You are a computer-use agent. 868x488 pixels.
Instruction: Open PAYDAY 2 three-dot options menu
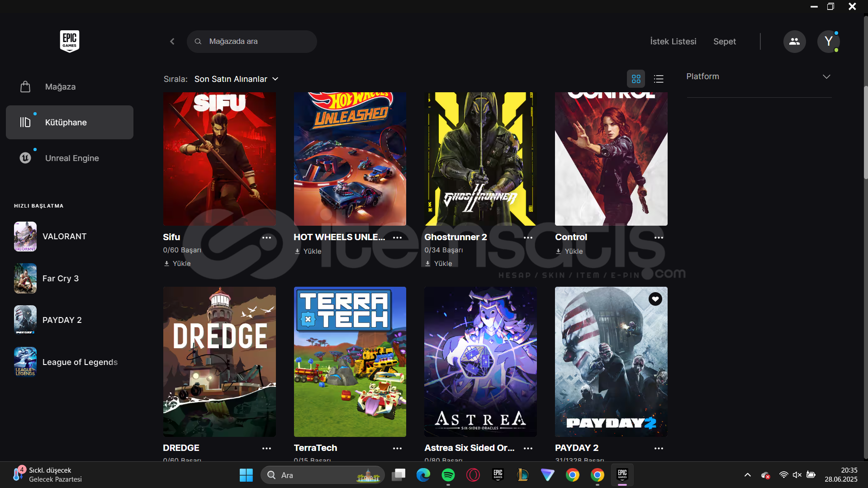pos(659,448)
